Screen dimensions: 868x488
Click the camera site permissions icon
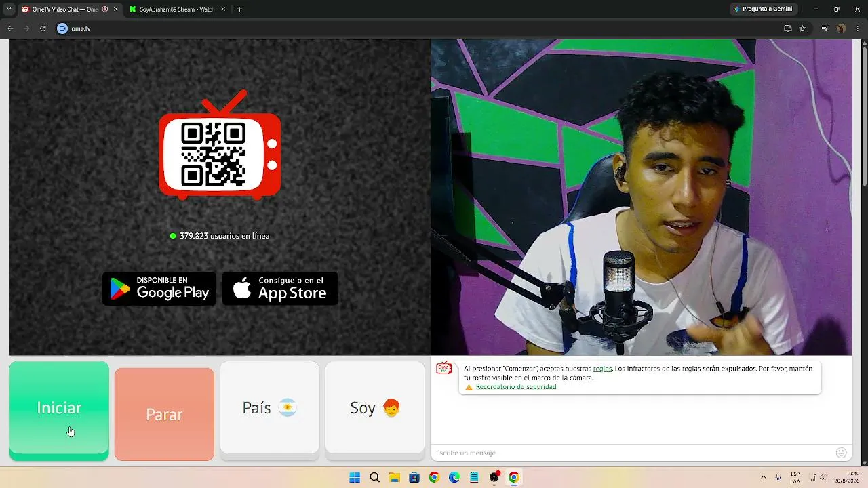pos(62,28)
